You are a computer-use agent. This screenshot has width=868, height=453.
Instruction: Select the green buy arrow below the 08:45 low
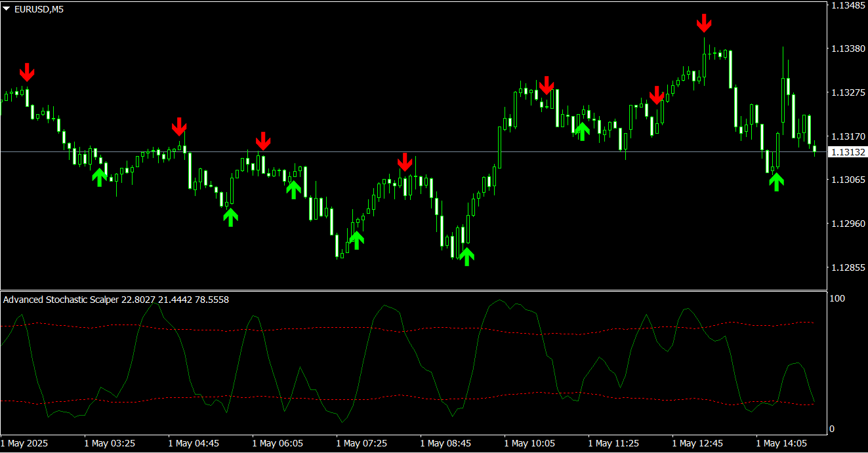[466, 256]
